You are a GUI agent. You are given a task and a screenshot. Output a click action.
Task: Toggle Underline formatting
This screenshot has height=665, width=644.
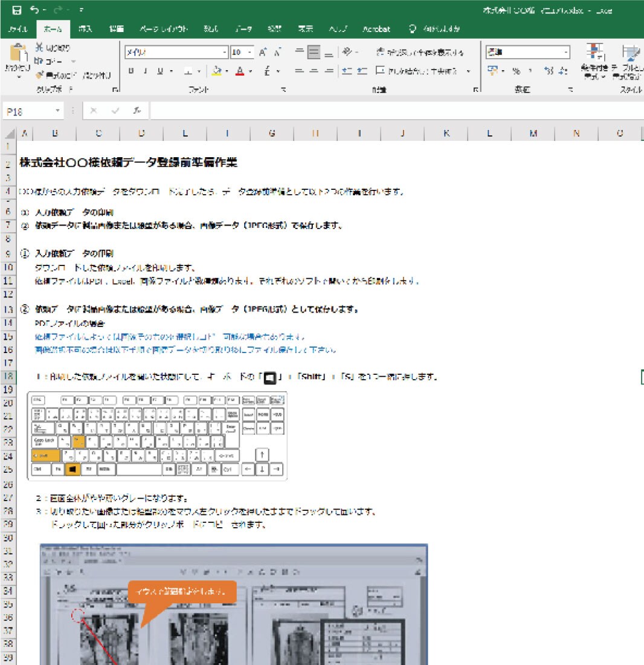[x=160, y=71]
